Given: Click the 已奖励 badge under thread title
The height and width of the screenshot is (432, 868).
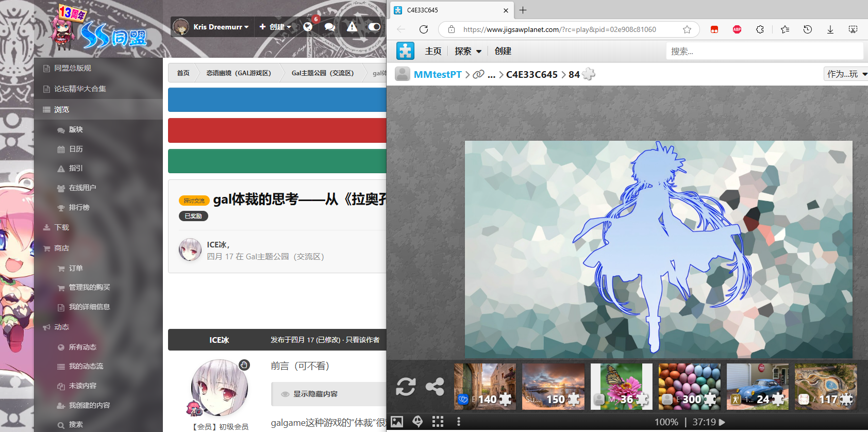Looking at the screenshot, I should click(193, 216).
